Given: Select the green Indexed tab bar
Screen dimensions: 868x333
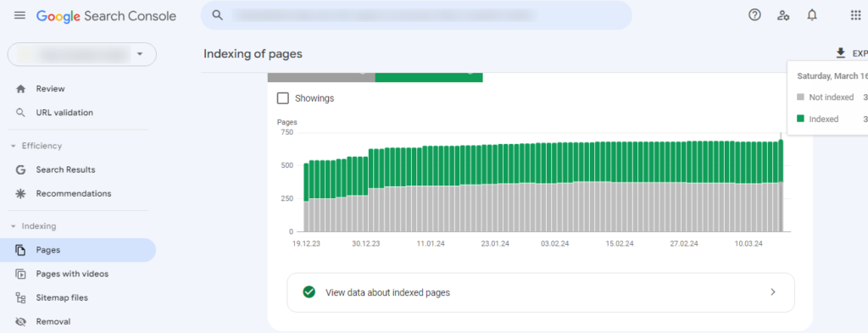Looking at the screenshot, I should (428, 77).
